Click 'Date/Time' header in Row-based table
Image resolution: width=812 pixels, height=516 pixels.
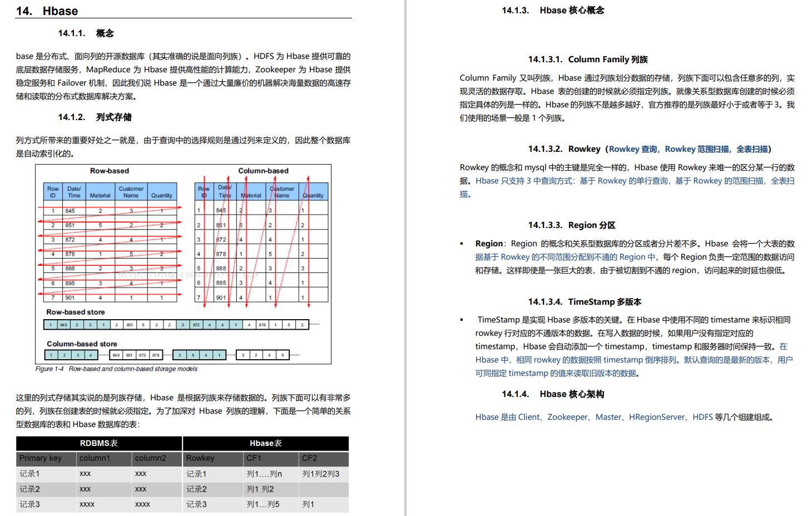(74, 192)
